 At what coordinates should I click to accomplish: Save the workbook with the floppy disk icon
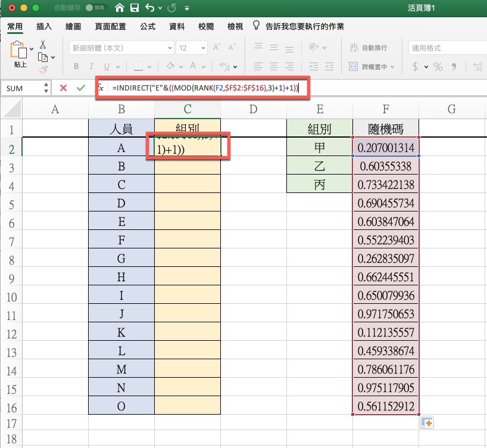[135, 8]
